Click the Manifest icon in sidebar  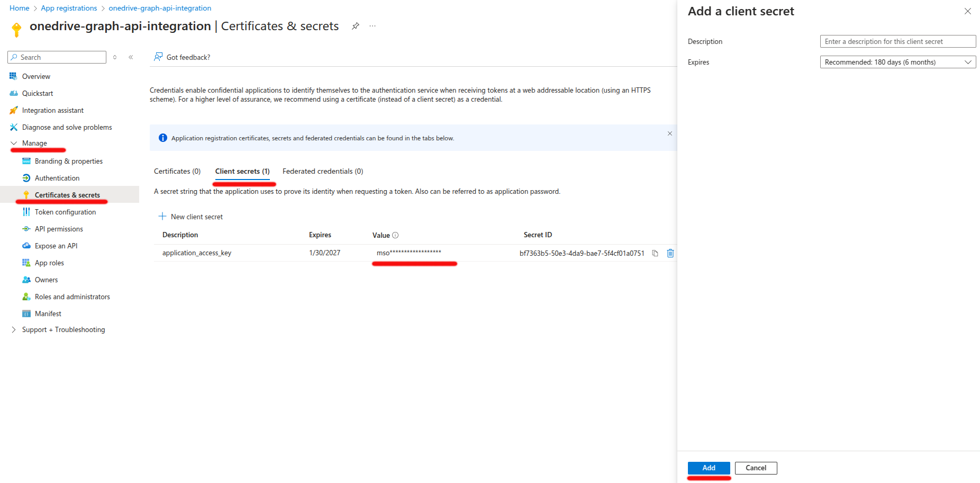pos(26,314)
